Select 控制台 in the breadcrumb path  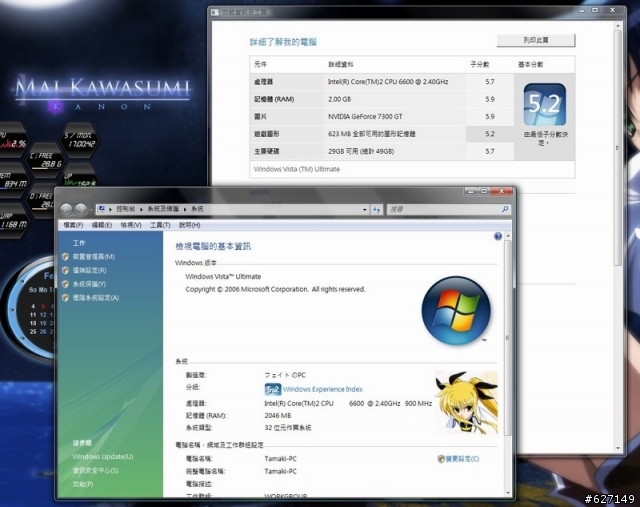tap(125, 209)
